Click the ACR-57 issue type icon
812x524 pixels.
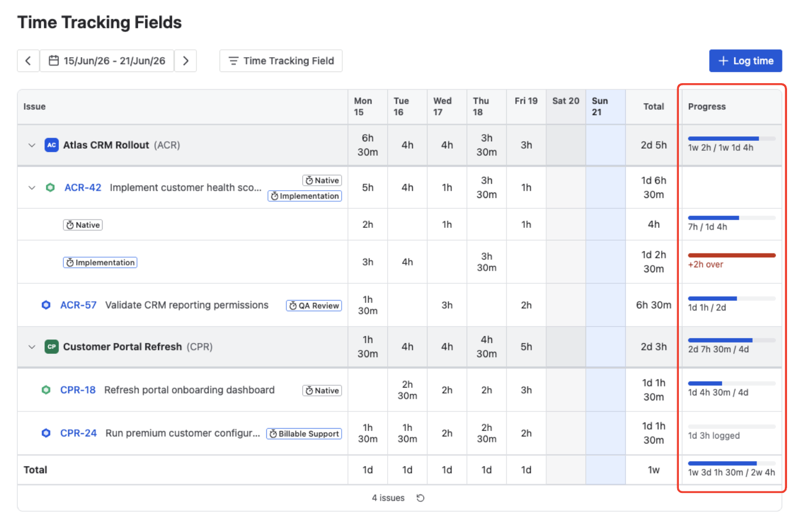[x=46, y=306]
